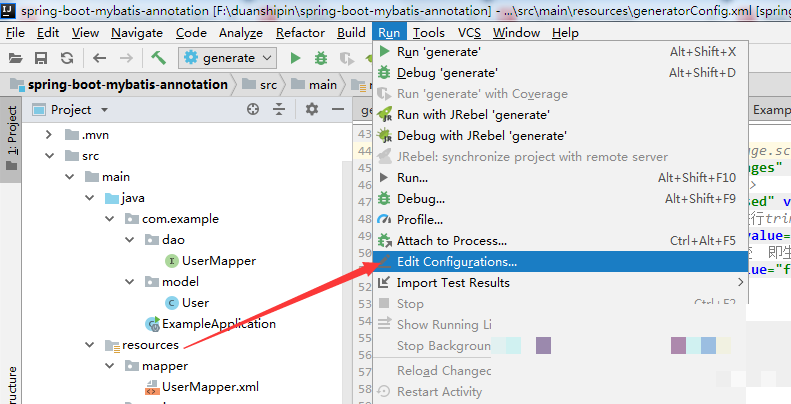The height and width of the screenshot is (404, 791).
Task: Open Import Test Results submenu
Action: coord(560,283)
